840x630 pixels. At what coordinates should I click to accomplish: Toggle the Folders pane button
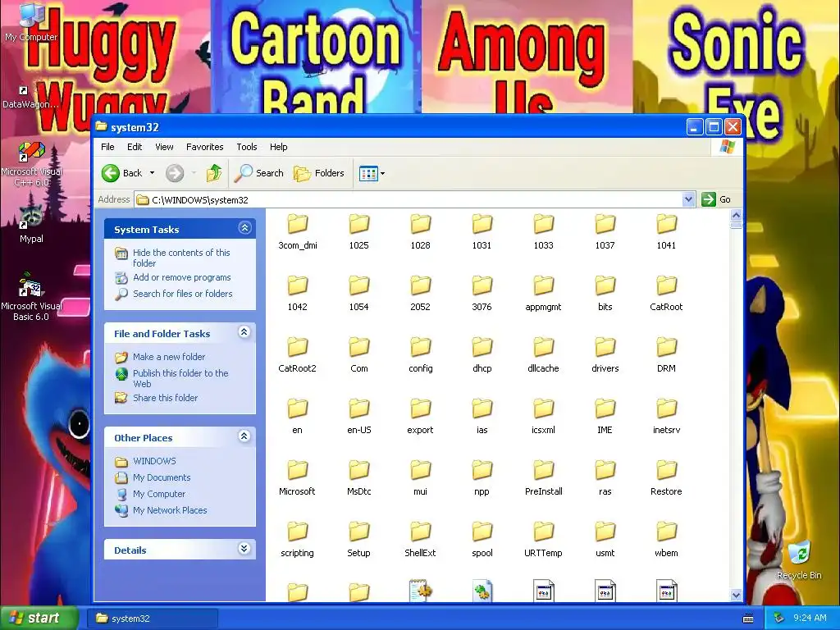pyautogui.click(x=319, y=173)
